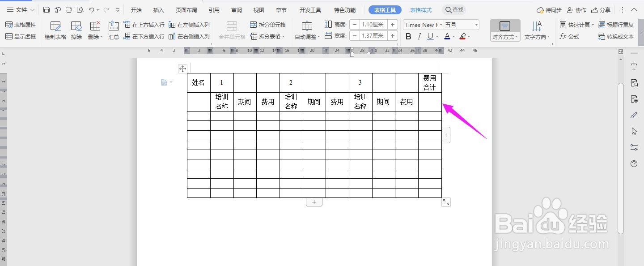Image resolution: width=644 pixels, height=266 pixels.
Task: Toggle bold formatting for selected text
Action: (408, 36)
